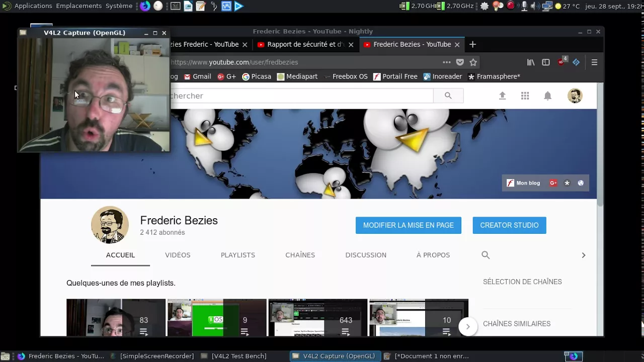644x362 pixels.
Task: Close the Rapport de sécurité tab
Action: pyautogui.click(x=351, y=44)
